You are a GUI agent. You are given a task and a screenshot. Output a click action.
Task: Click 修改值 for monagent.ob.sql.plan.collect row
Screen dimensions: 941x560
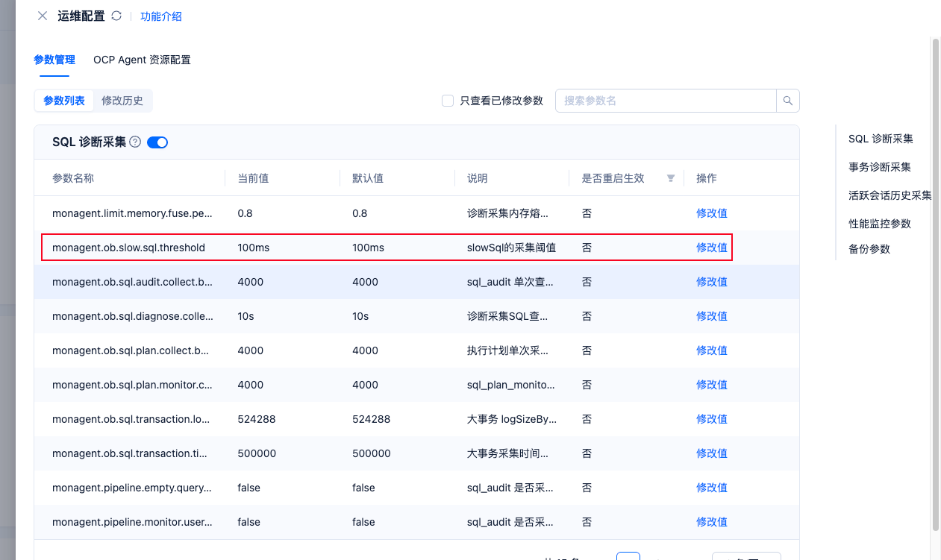pos(712,350)
